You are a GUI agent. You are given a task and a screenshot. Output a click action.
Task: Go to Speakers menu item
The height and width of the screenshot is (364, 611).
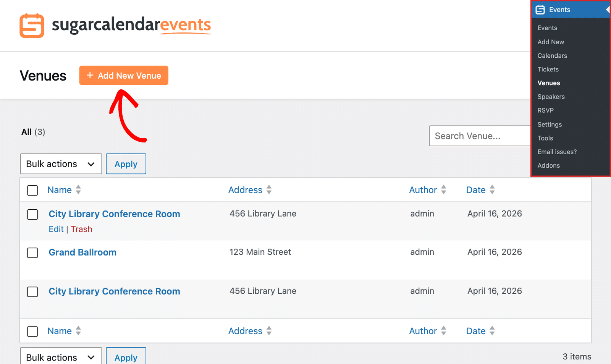click(x=551, y=97)
